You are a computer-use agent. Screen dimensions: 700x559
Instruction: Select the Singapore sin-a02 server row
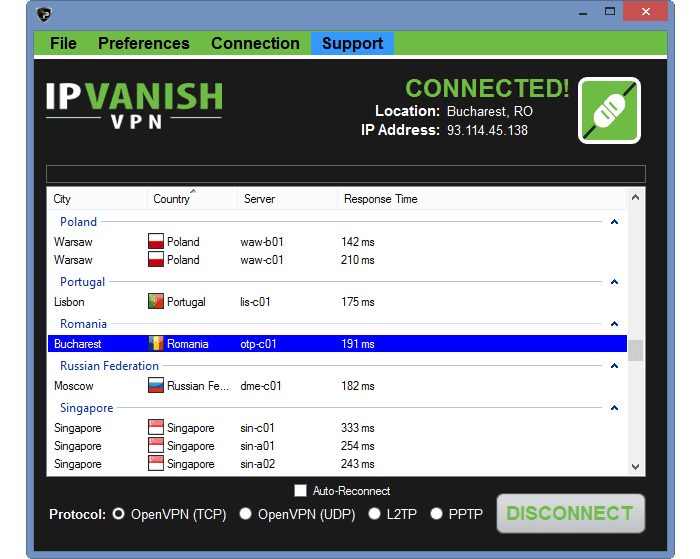tap(337, 463)
